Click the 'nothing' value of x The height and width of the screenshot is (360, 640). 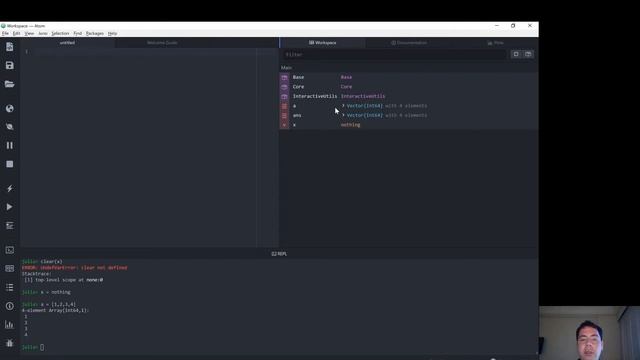pos(351,125)
